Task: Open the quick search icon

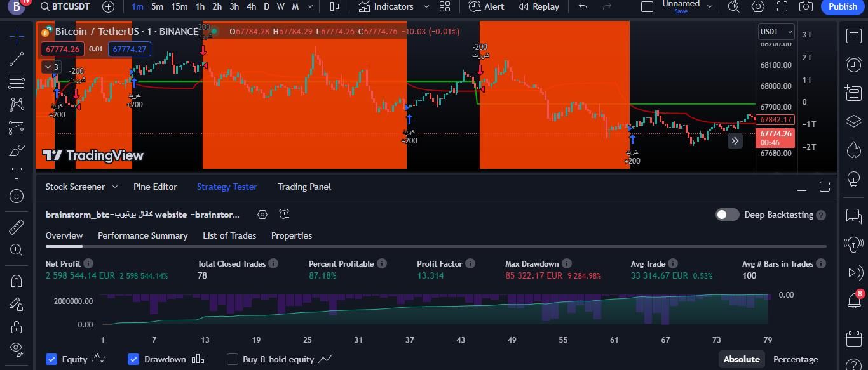Action: (733, 6)
